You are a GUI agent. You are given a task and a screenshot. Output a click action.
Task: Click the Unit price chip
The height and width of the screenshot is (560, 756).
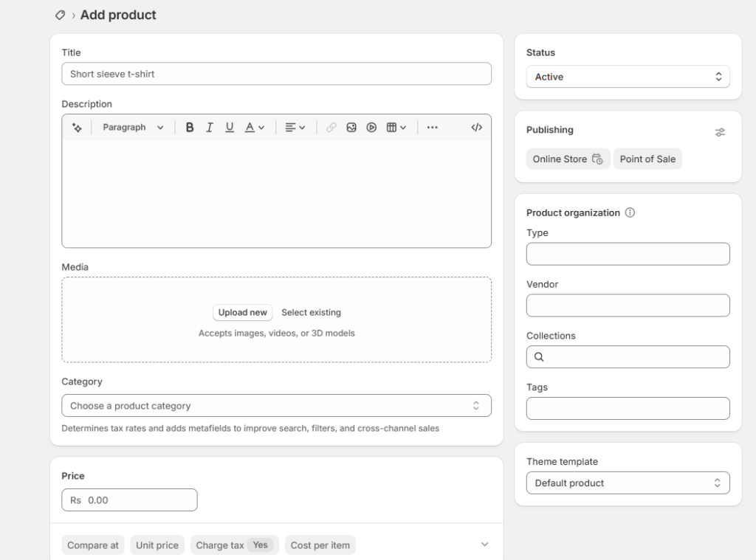[157, 545]
